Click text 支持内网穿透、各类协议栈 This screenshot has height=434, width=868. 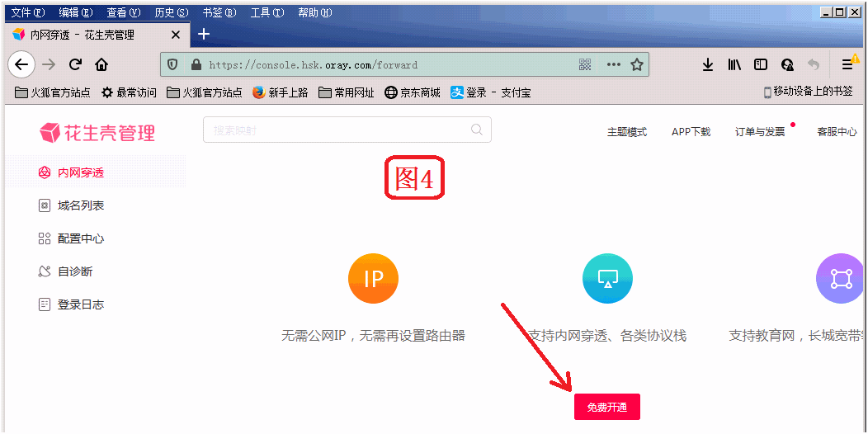click(607, 336)
